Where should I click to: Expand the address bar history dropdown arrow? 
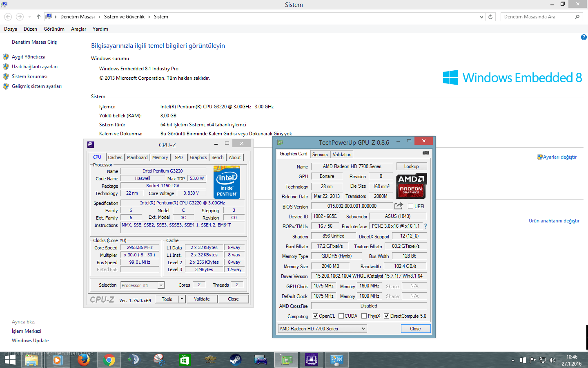(x=481, y=17)
